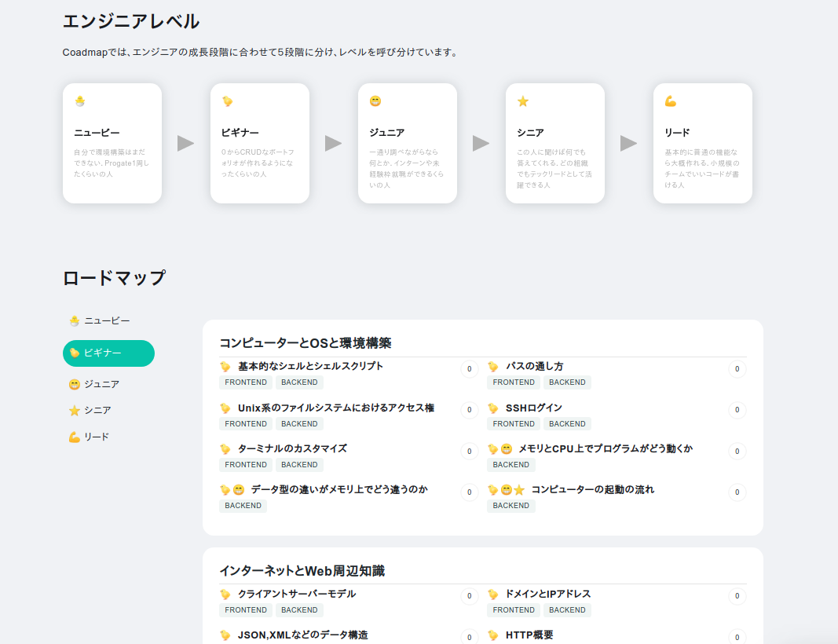Click the star icon on the シニア card
Viewport: 838px width, 644px height.
pos(523,101)
